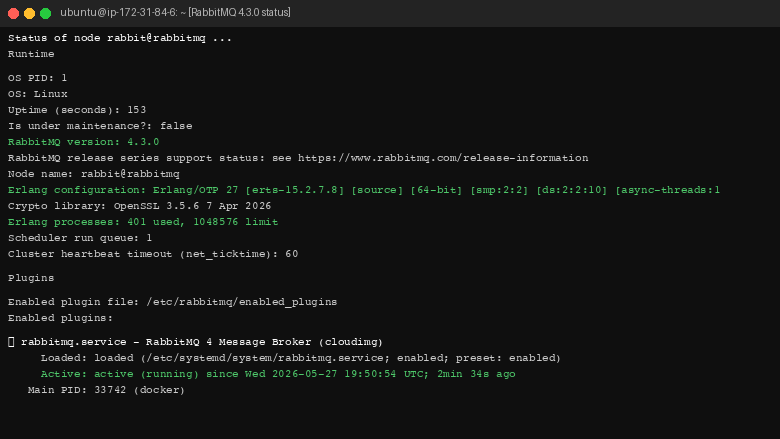Click the 'Status of node rabbit@rabbitmq ...' line
The height and width of the screenshot is (439, 780).
coord(120,38)
